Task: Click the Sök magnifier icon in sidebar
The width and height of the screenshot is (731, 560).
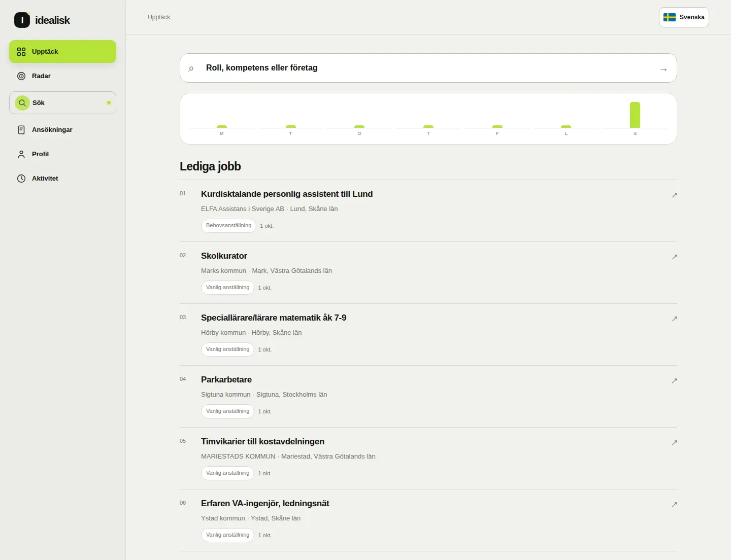Action: point(22,103)
